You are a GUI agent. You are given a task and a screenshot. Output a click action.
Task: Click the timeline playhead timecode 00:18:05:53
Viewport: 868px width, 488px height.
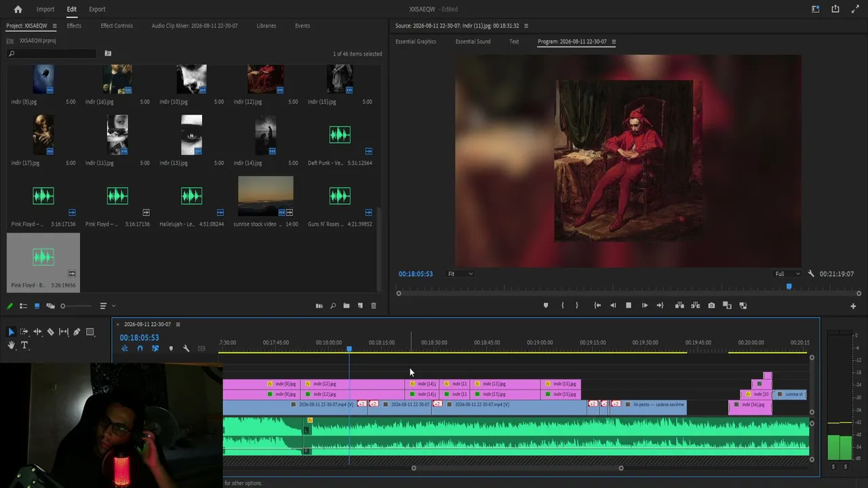tap(140, 338)
